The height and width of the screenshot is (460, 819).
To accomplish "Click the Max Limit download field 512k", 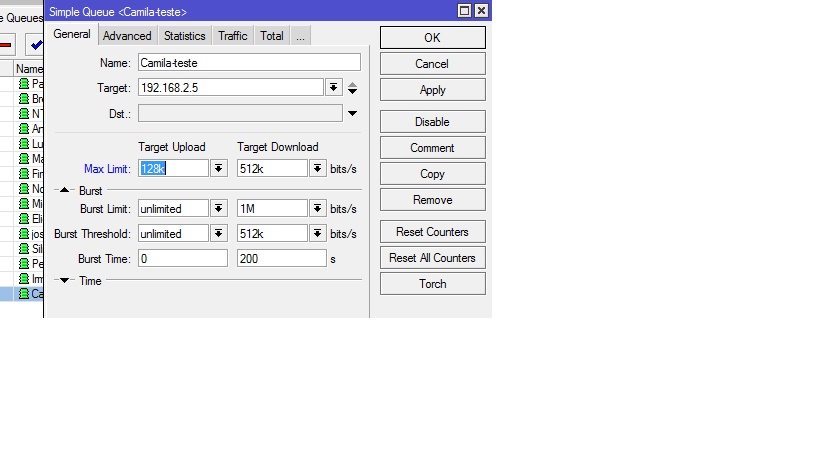I will click(272, 169).
